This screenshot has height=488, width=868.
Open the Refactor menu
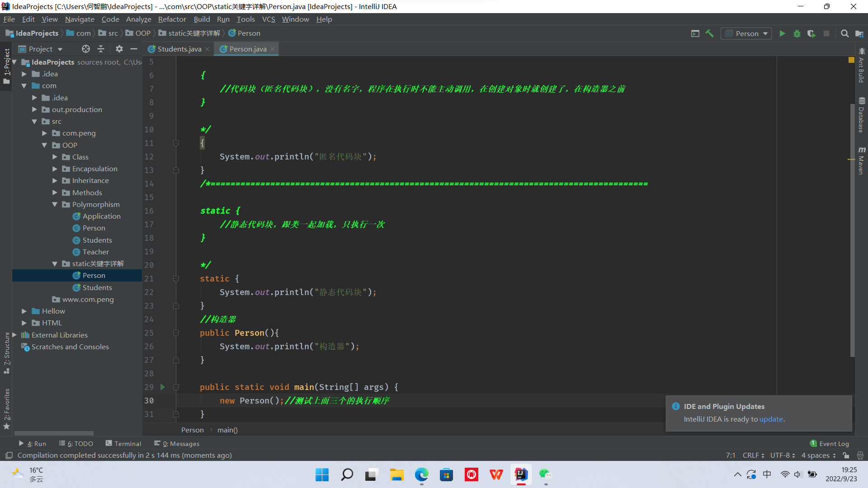(x=172, y=19)
